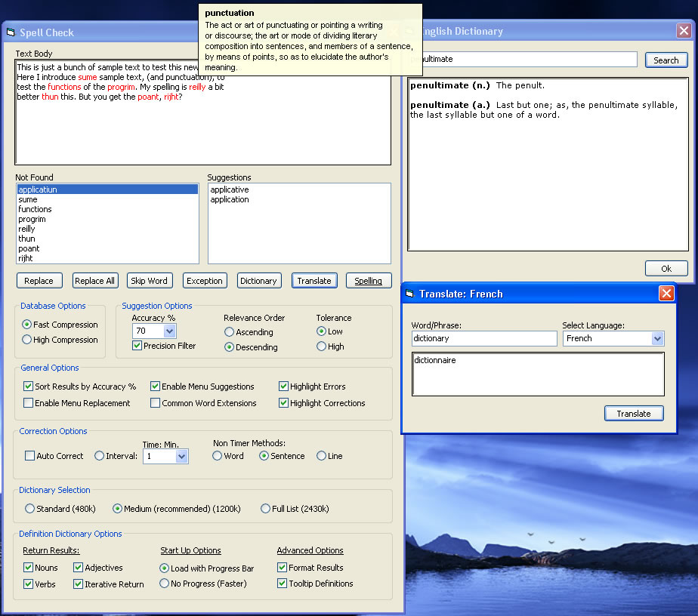Image resolution: width=698 pixels, height=616 pixels.
Task: Disable the Highlight Errors checkbox
Action: tap(283, 387)
